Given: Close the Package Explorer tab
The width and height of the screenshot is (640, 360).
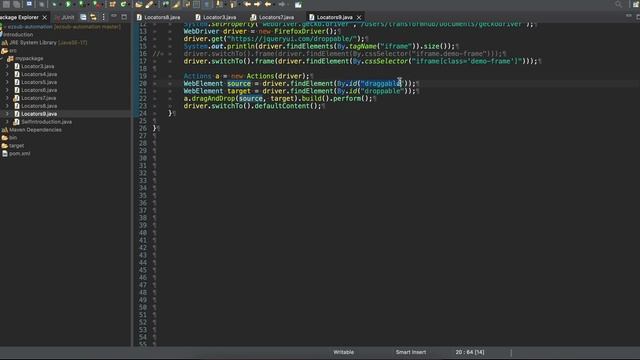Looking at the screenshot, I should coord(44,18).
